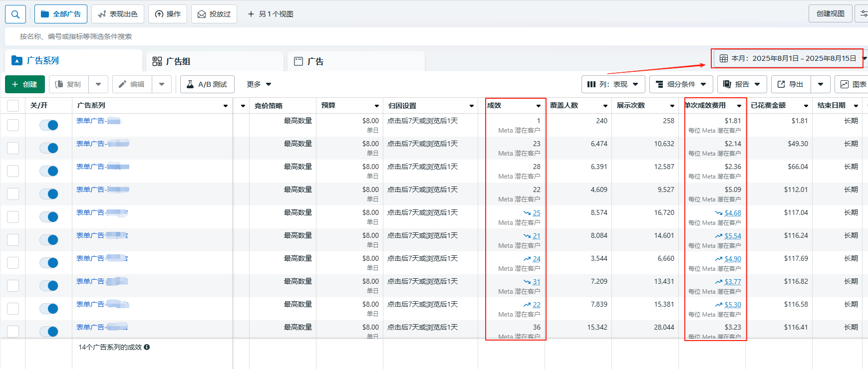Viewport: 868px width, 369px height.
Task: Open the 展示次数 column header arrow
Action: 672,106
